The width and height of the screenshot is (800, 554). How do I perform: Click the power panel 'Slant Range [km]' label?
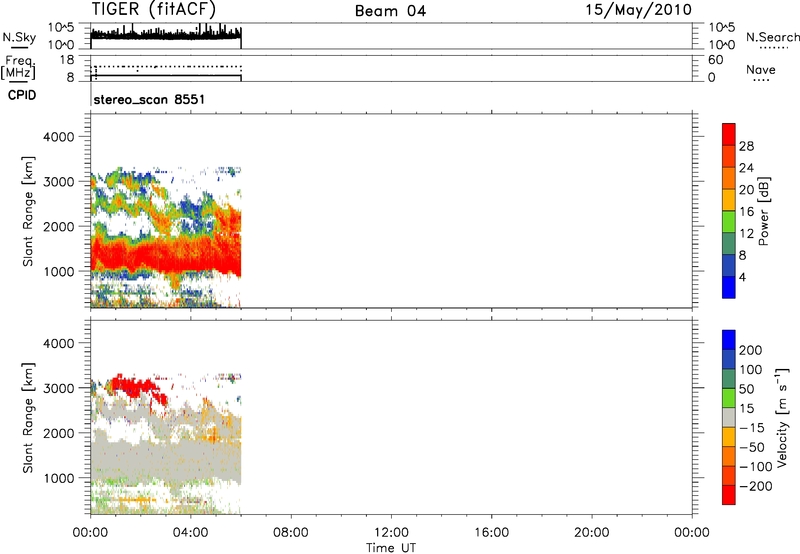click(x=28, y=211)
